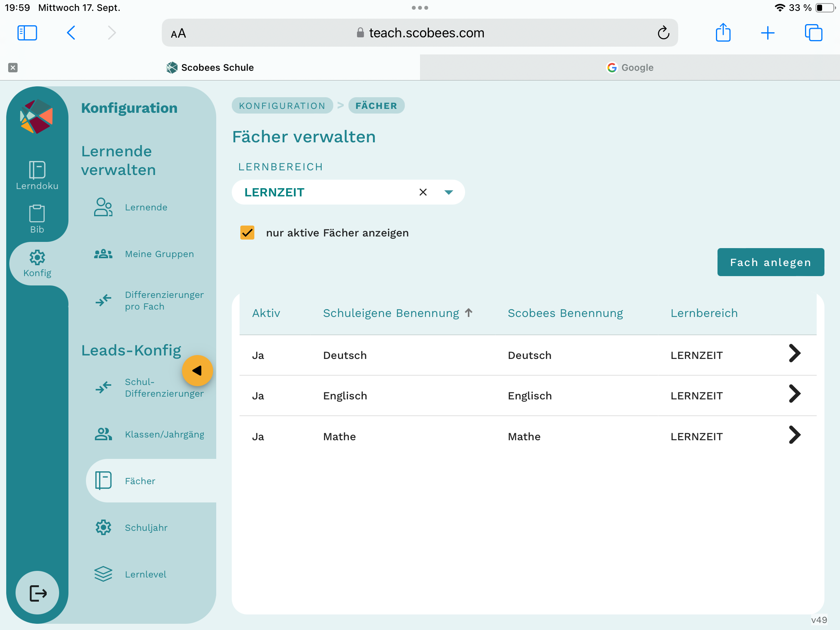Viewport: 840px width, 630px height.
Task: Open Schuljahr in sidebar menu
Action: 146,527
